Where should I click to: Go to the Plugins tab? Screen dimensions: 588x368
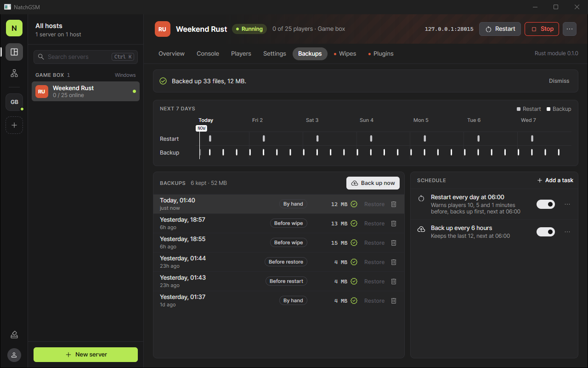pyautogui.click(x=381, y=54)
